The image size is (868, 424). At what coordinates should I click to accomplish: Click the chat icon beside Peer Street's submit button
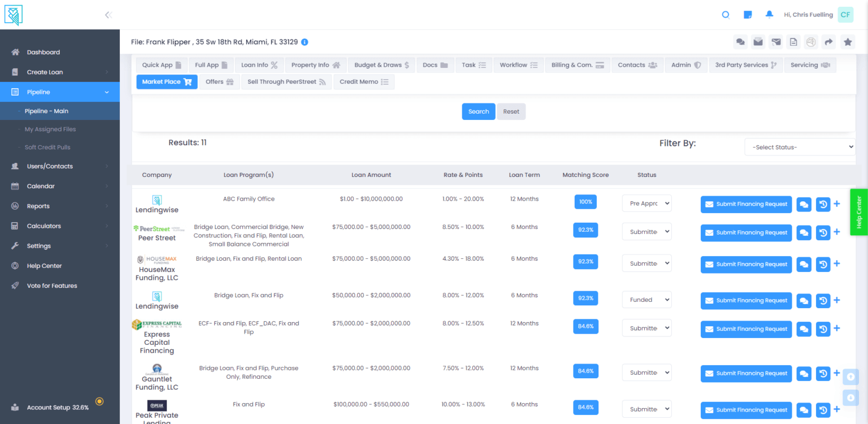804,232
